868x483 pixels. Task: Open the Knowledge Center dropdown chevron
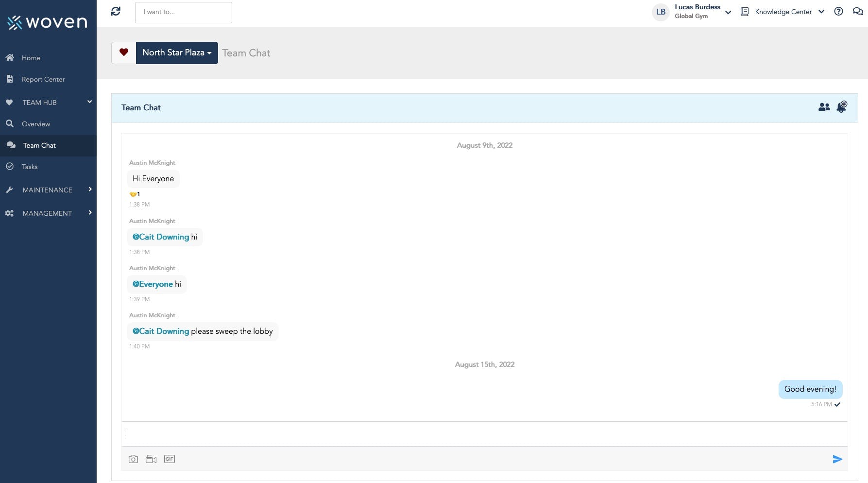coord(821,11)
